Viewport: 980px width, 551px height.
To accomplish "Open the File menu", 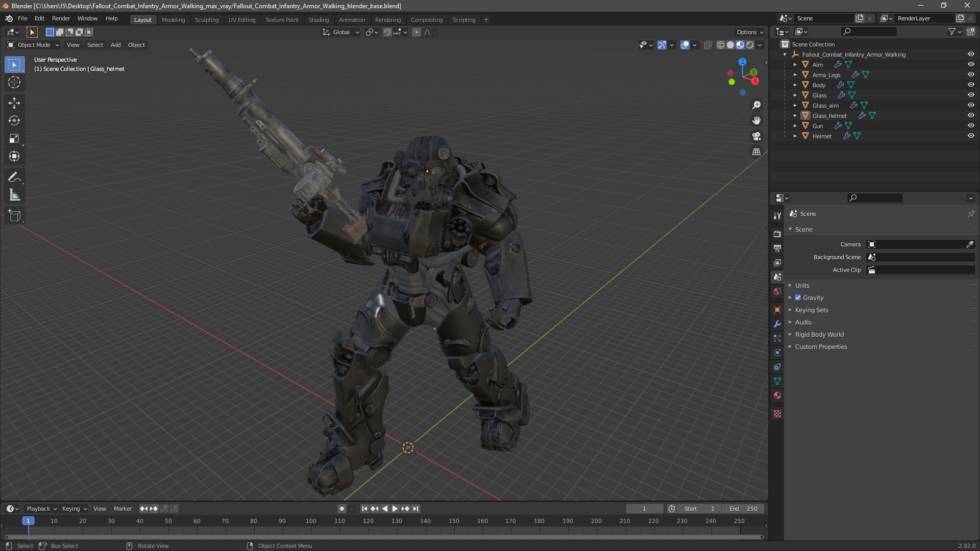I will coord(22,18).
